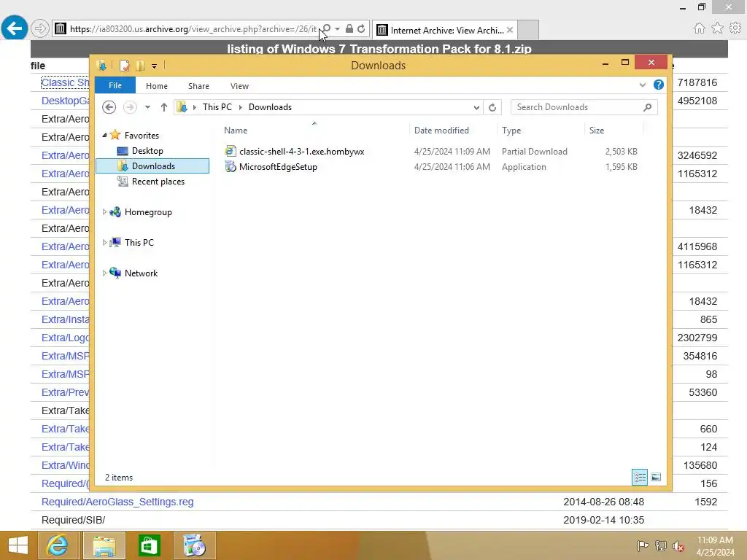Open the View ribbon tab

[239, 86]
